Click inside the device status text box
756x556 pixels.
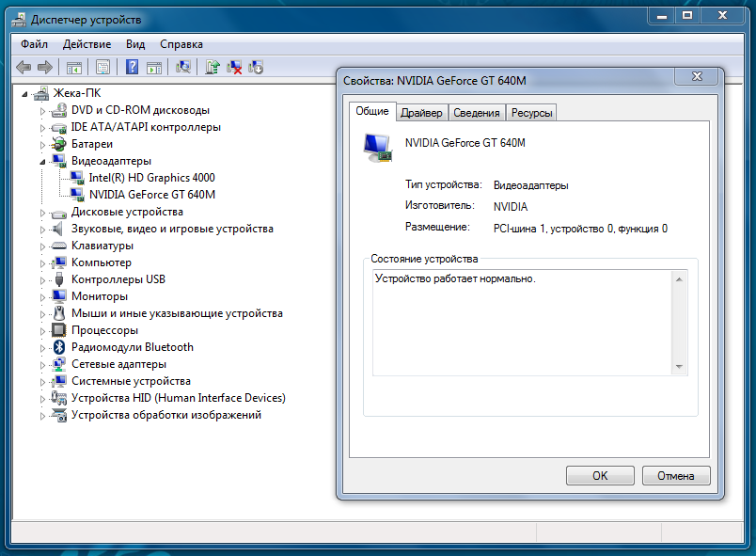(522, 323)
